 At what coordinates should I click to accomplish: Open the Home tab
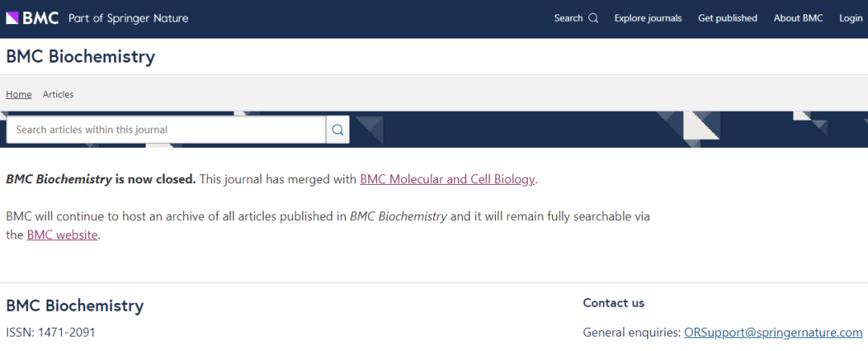coord(18,94)
